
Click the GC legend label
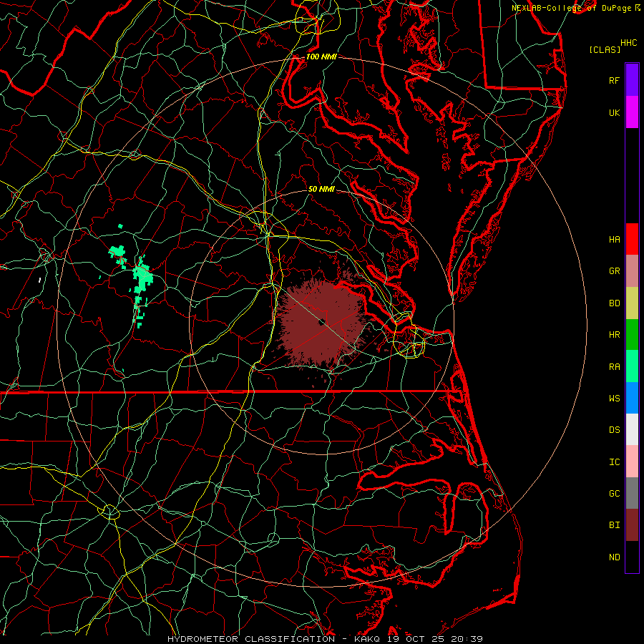point(614,494)
